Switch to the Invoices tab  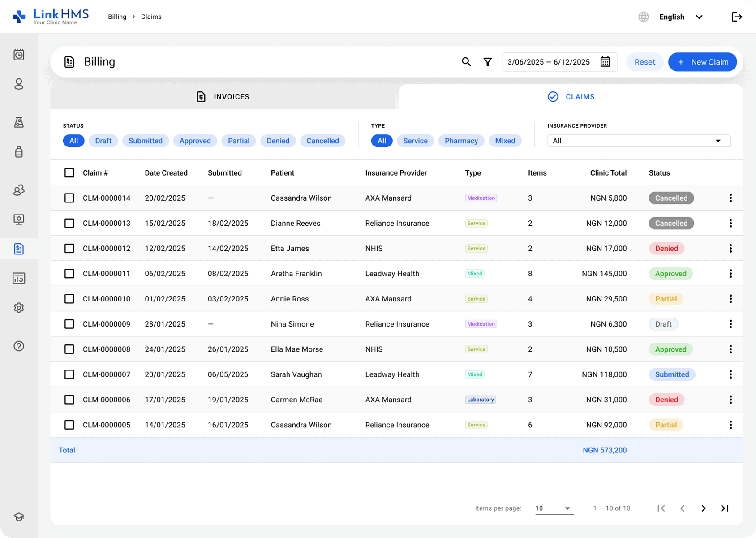(x=223, y=97)
